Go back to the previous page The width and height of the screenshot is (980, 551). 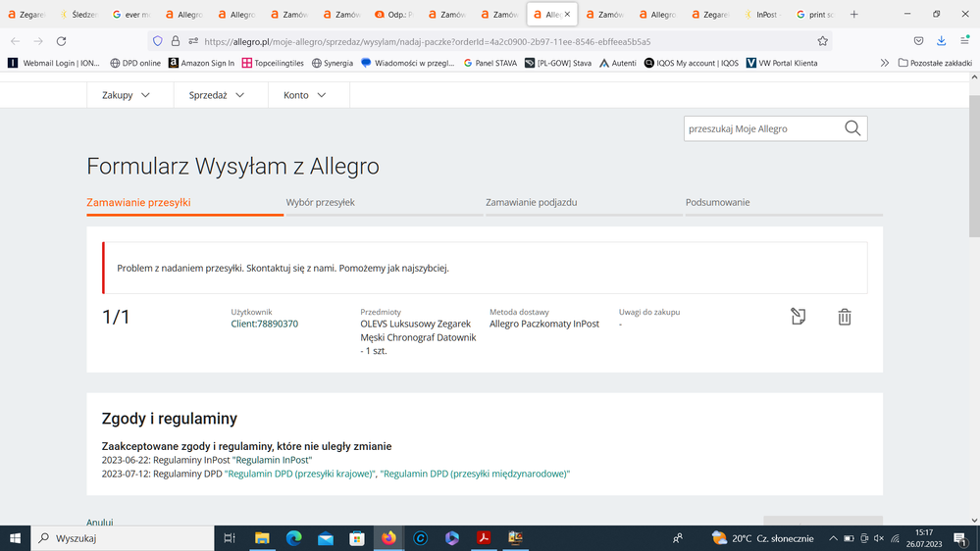click(x=16, y=41)
